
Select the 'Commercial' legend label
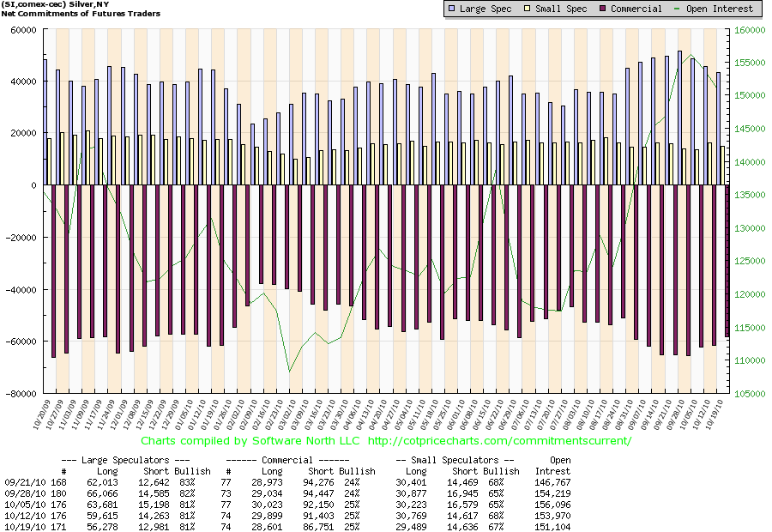tap(638, 9)
